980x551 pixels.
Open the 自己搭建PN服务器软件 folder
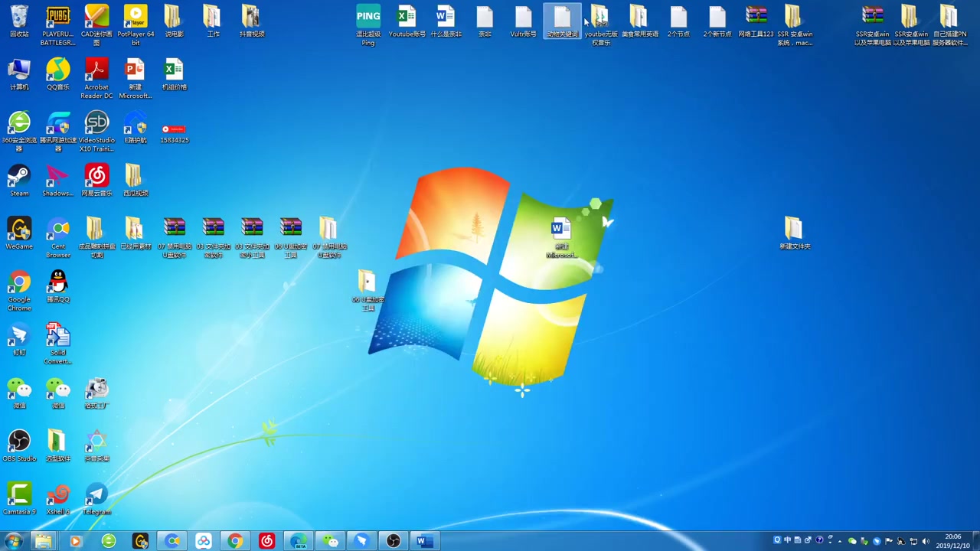point(949,25)
